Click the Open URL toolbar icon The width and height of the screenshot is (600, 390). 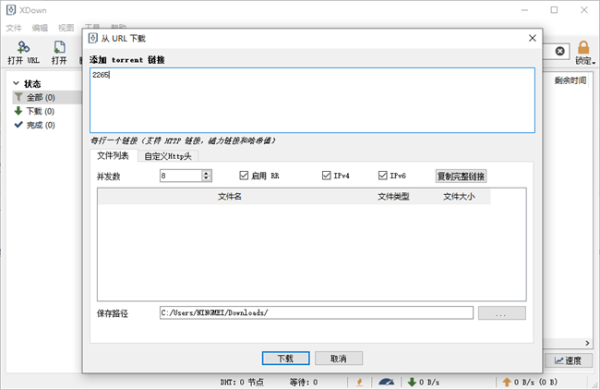(x=23, y=47)
